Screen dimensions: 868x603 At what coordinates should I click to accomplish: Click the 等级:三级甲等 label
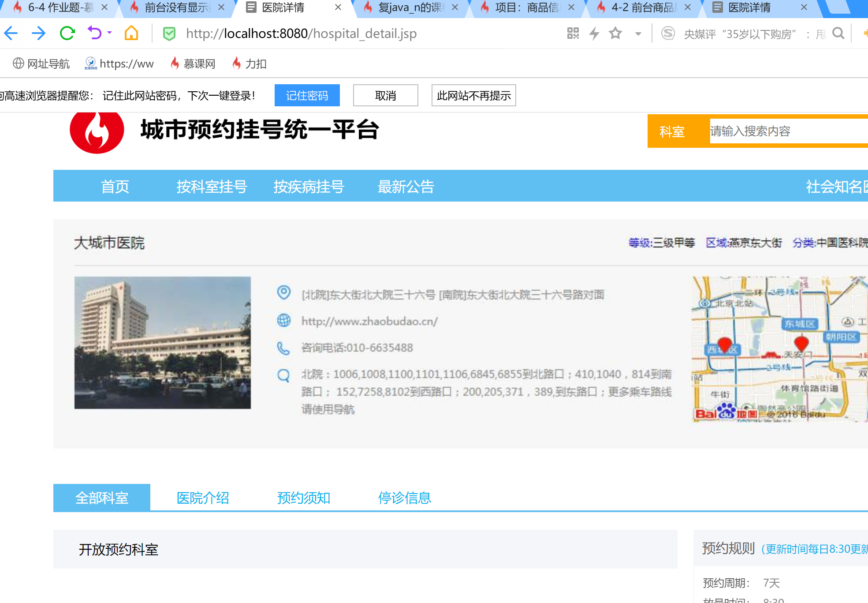[x=662, y=243]
